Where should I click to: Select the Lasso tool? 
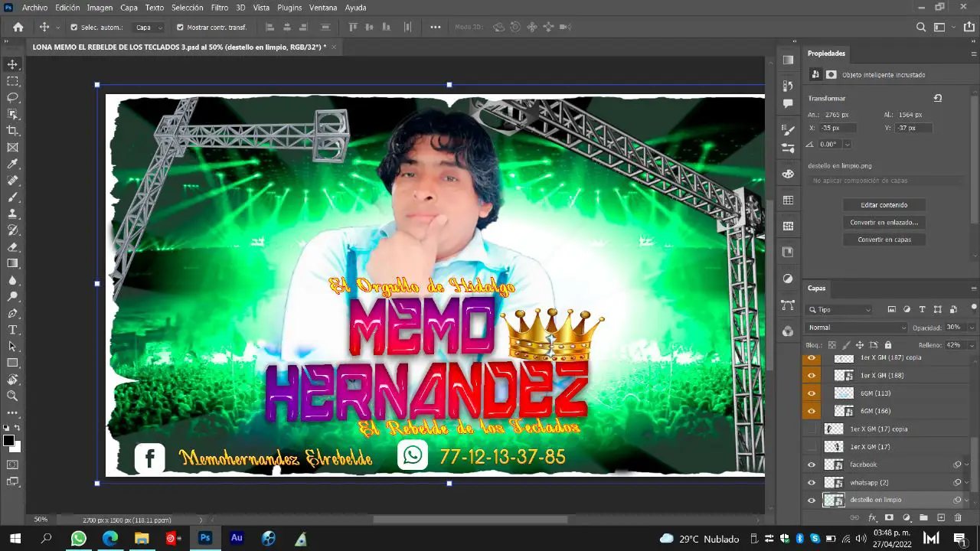click(x=13, y=97)
